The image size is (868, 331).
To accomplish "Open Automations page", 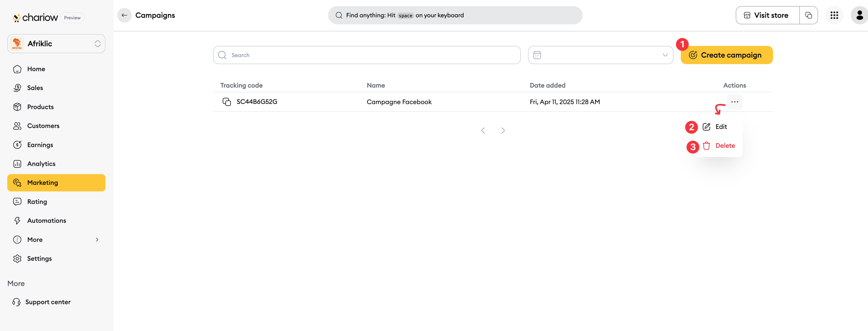I will click(56, 221).
